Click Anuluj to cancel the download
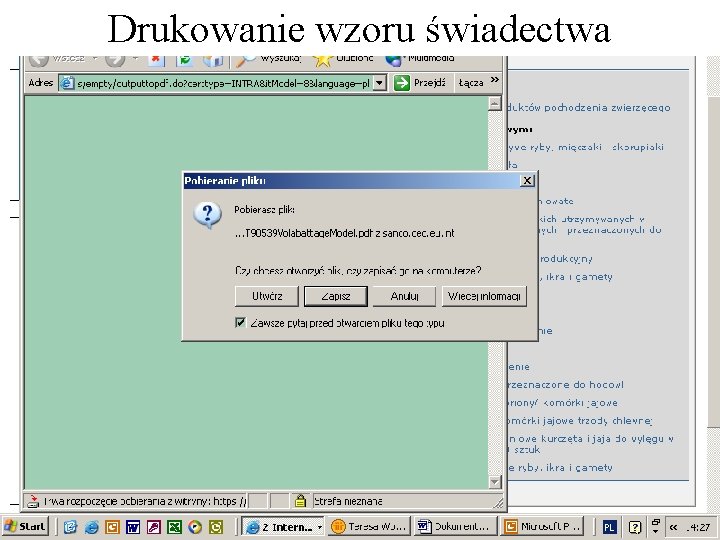 pyautogui.click(x=404, y=296)
